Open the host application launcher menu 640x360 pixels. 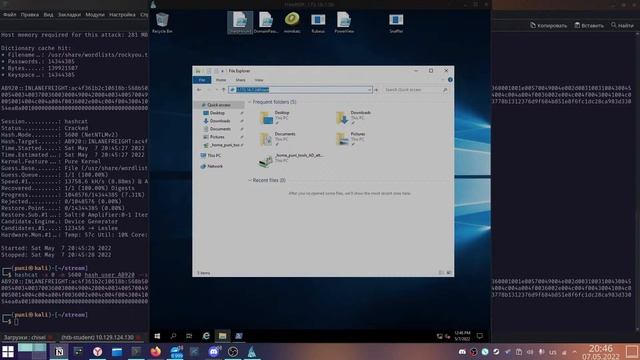pos(8,351)
